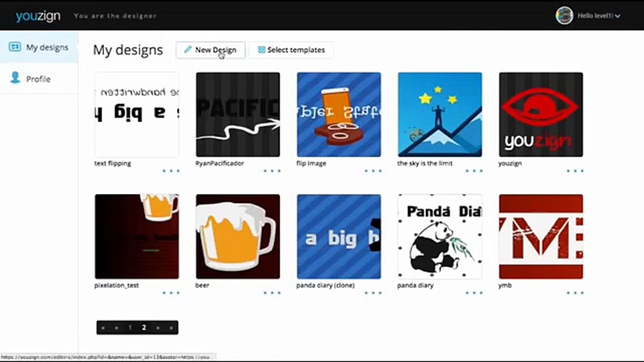Open options dots under text flipping
This screenshot has width=644, height=362.
point(171,171)
